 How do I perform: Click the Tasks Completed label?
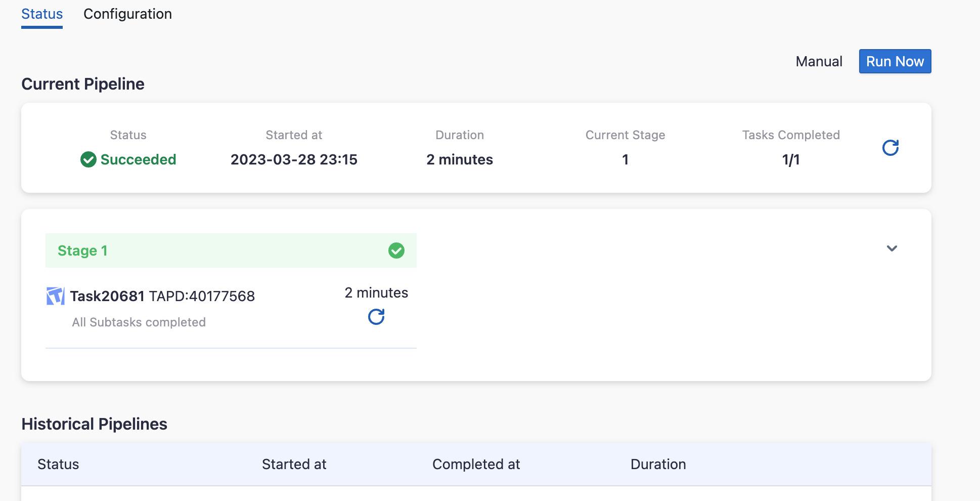tap(791, 135)
